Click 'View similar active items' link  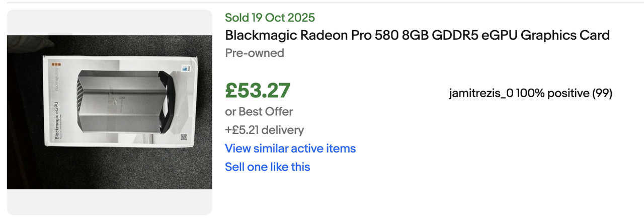click(290, 149)
